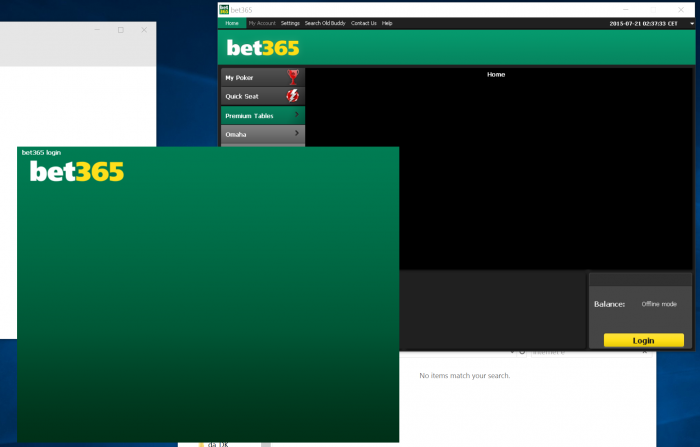Select the Home tab in the menu bar
This screenshot has height=447, width=700.
(x=232, y=23)
